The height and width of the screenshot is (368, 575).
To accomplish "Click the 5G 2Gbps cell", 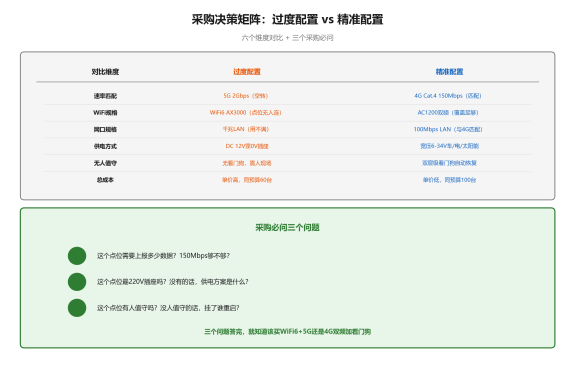I will 246,96.
